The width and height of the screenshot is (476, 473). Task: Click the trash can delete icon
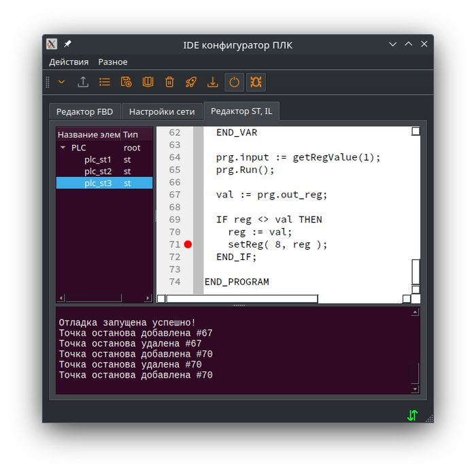click(x=169, y=82)
